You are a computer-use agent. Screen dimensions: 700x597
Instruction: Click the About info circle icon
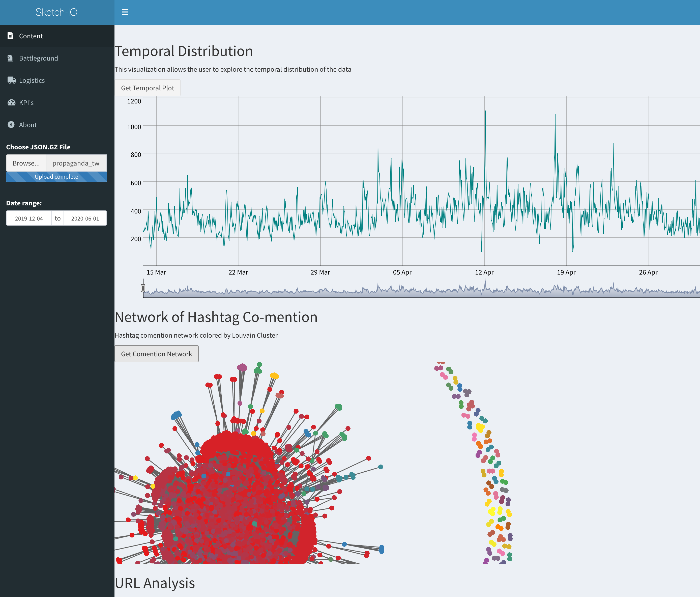click(x=11, y=125)
